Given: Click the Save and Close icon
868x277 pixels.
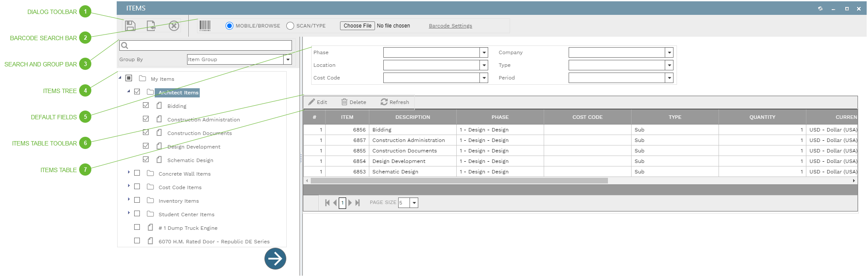Looking at the screenshot, I should point(151,26).
